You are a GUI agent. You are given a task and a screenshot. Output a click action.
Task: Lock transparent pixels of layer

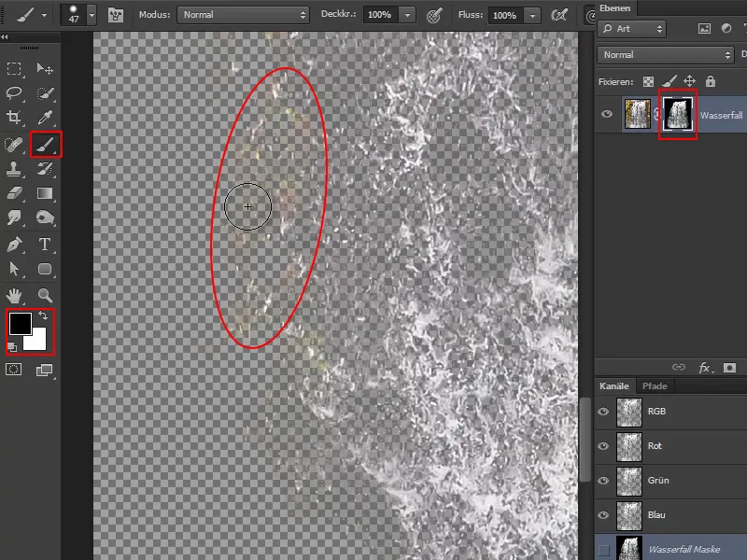pos(648,81)
